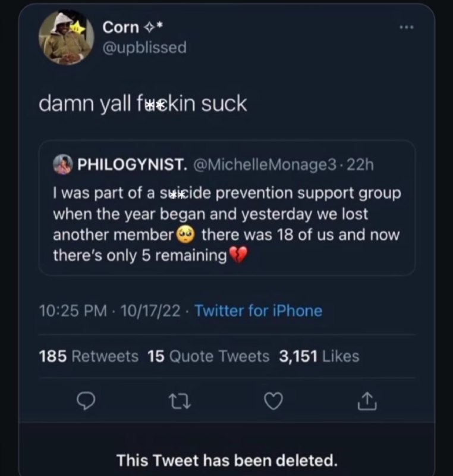Open the share upload icon
This screenshot has height=476, width=453.
click(x=367, y=401)
